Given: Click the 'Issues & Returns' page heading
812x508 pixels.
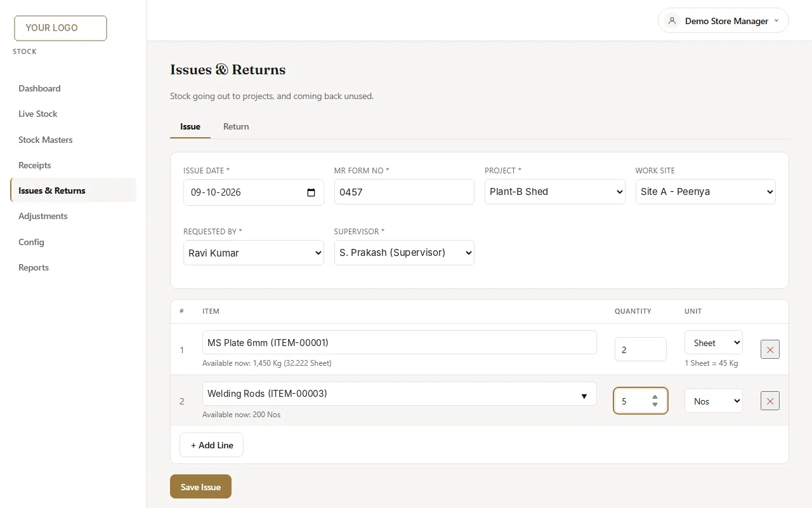Looking at the screenshot, I should pyautogui.click(x=228, y=70).
